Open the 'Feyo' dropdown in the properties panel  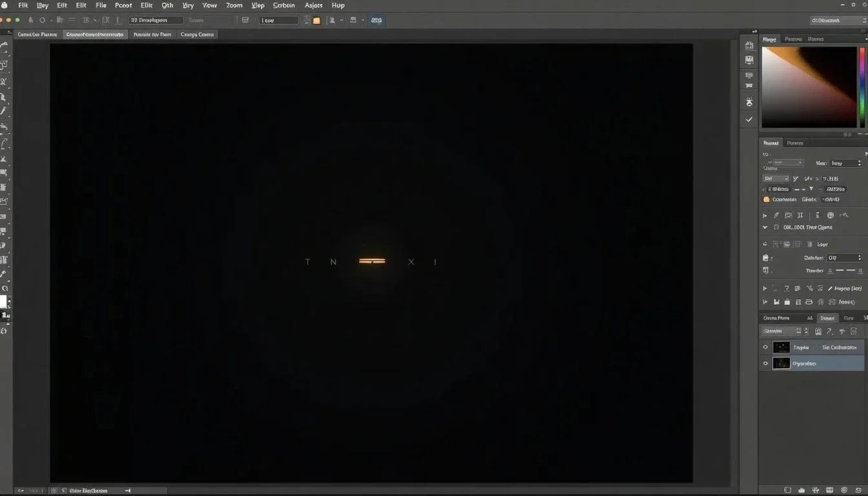click(x=846, y=163)
